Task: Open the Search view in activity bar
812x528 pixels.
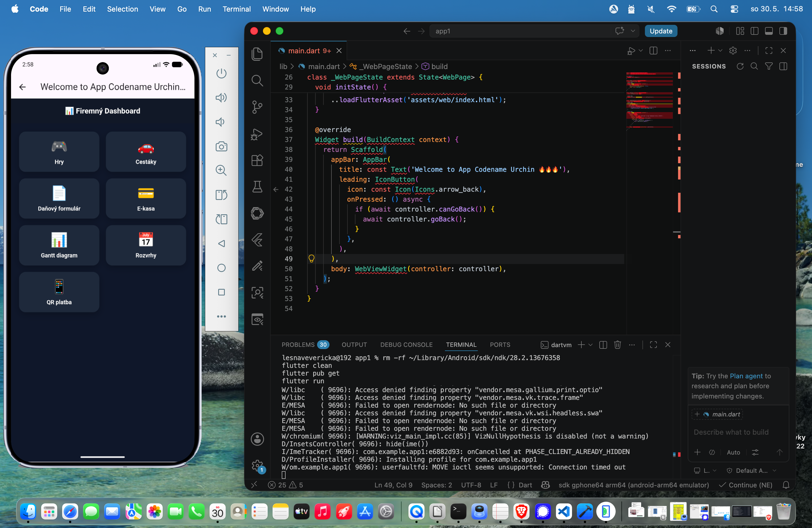Action: tap(257, 80)
